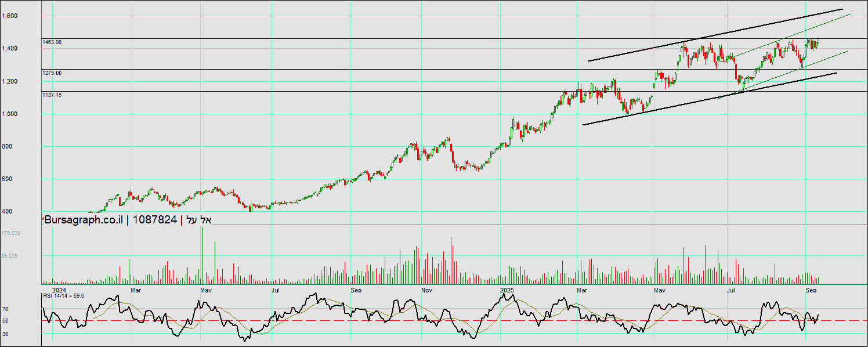Image resolution: width=868 pixels, height=347 pixels.
Task: Select the 800 price axis label
Action: click(x=8, y=146)
